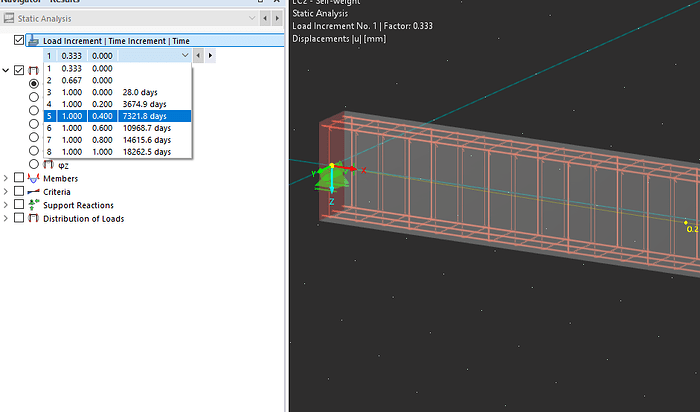The height and width of the screenshot is (412, 700).
Task: Click the load increment clock icon
Action: click(33, 41)
